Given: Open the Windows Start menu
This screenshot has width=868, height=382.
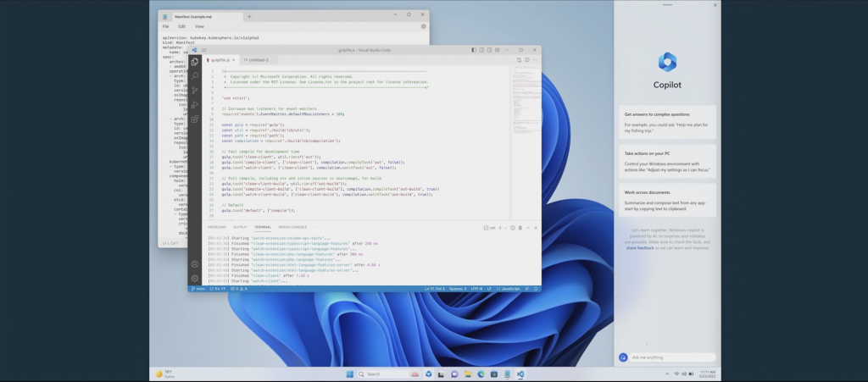Looking at the screenshot, I should 350,374.
